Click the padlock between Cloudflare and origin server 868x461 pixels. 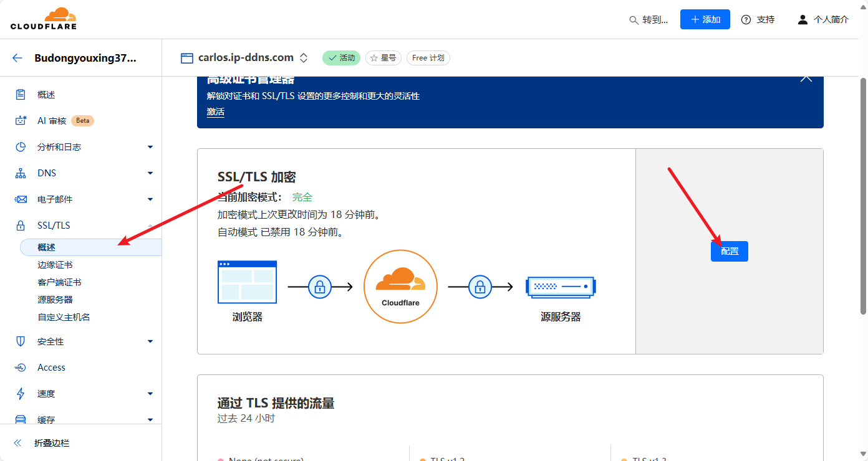(480, 287)
